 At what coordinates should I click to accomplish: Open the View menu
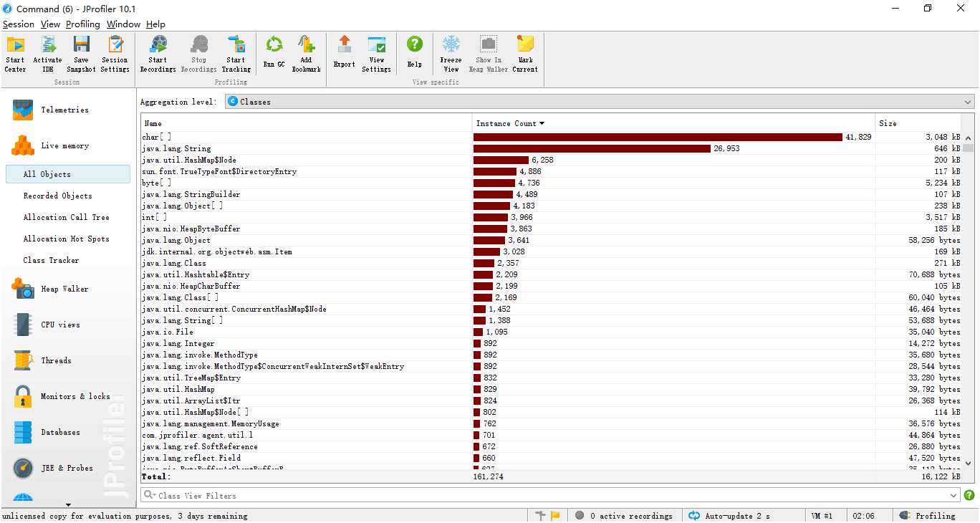click(50, 24)
